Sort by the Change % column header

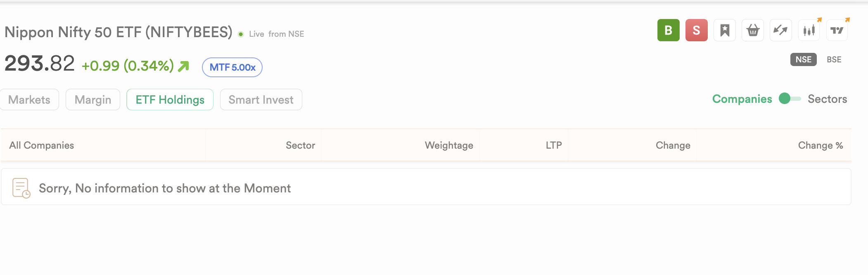tap(820, 145)
